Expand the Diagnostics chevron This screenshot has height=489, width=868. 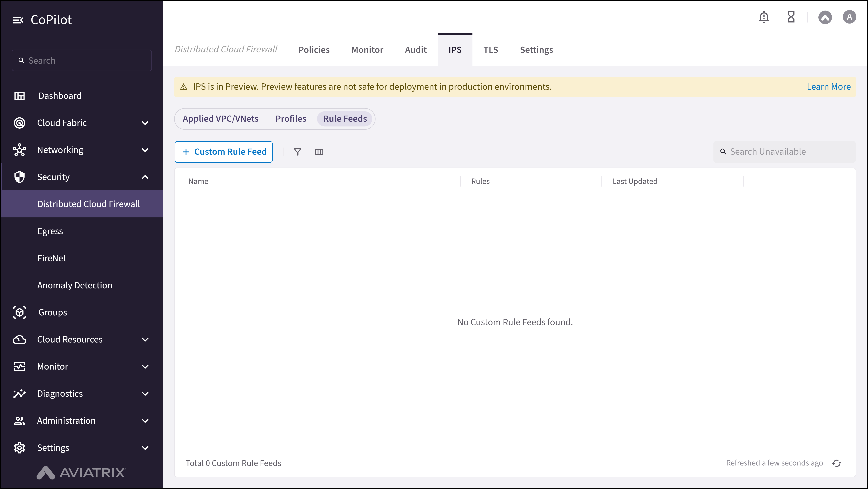(x=145, y=394)
